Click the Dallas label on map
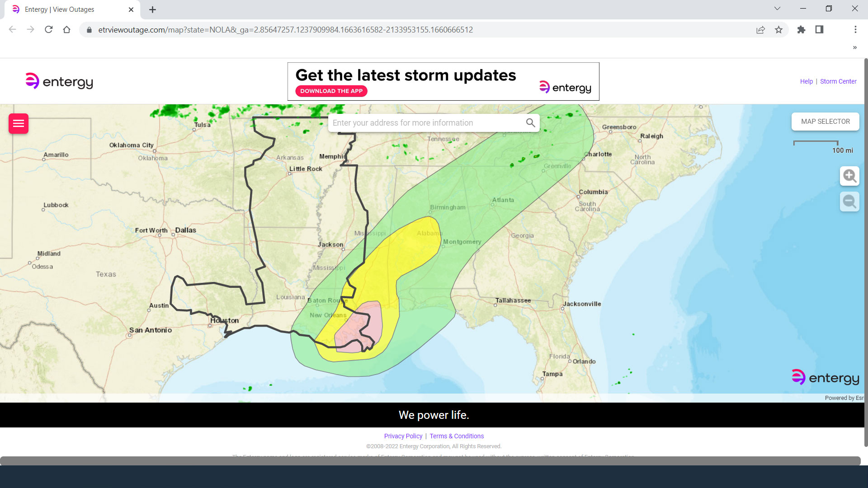This screenshot has height=488, width=868. pyautogui.click(x=186, y=230)
